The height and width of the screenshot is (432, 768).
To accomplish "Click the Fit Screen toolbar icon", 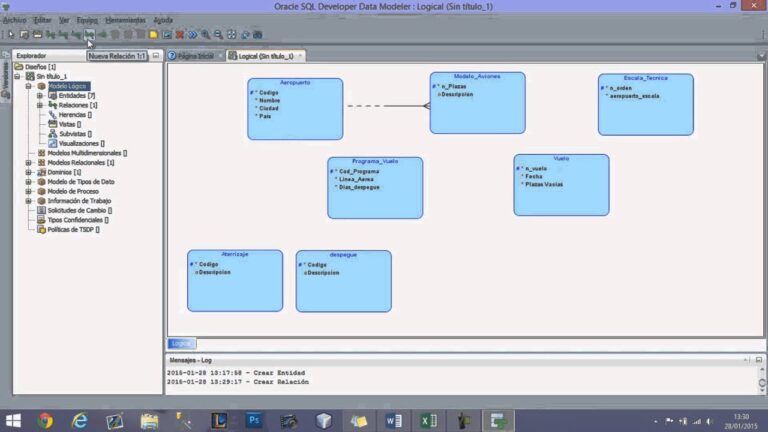I will tap(232, 35).
